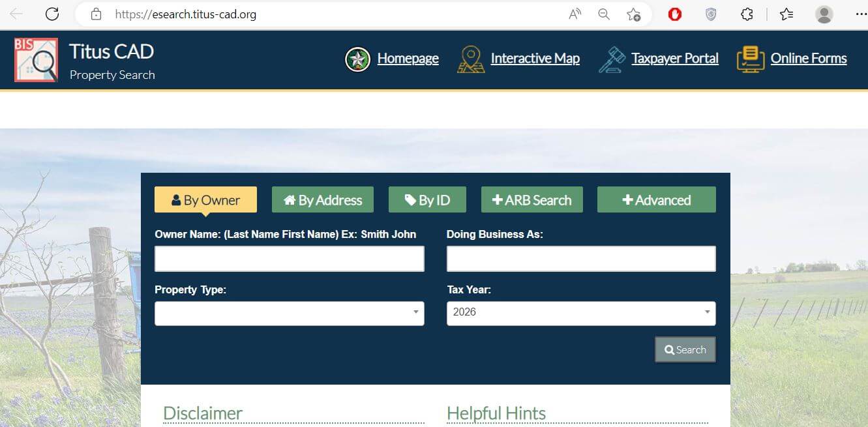Switch to the By ID search tab
The image size is (868, 427).
tap(427, 200)
